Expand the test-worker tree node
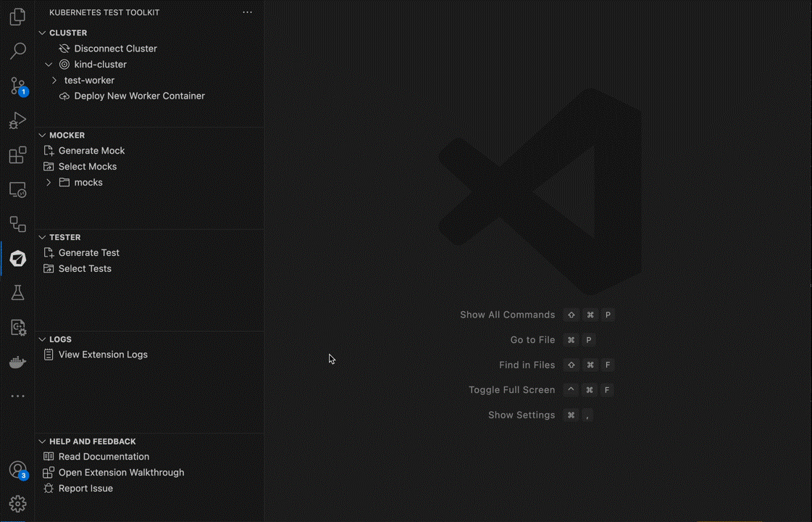Viewport: 812px width, 522px height. [x=54, y=80]
